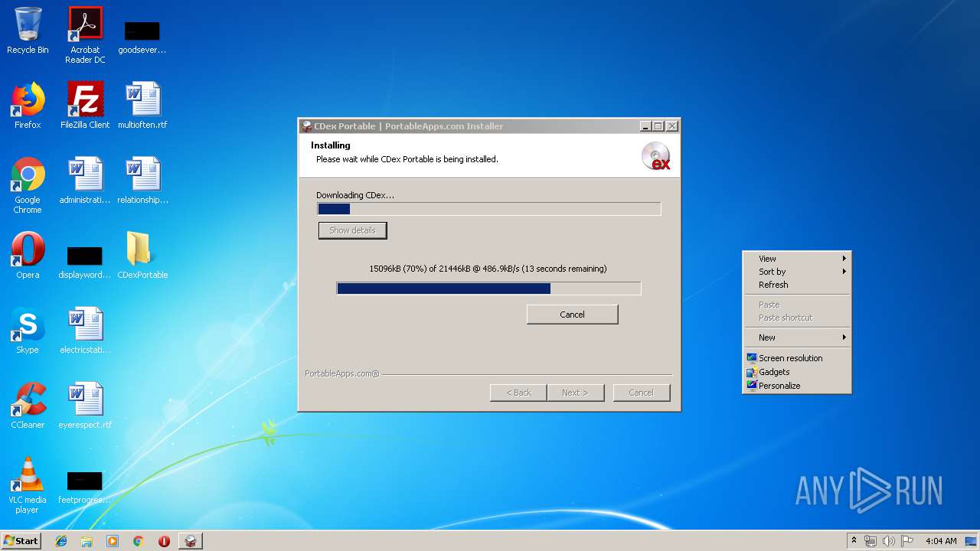Open Windows Media Player taskbar icon
The width and height of the screenshot is (980, 551).
[113, 541]
